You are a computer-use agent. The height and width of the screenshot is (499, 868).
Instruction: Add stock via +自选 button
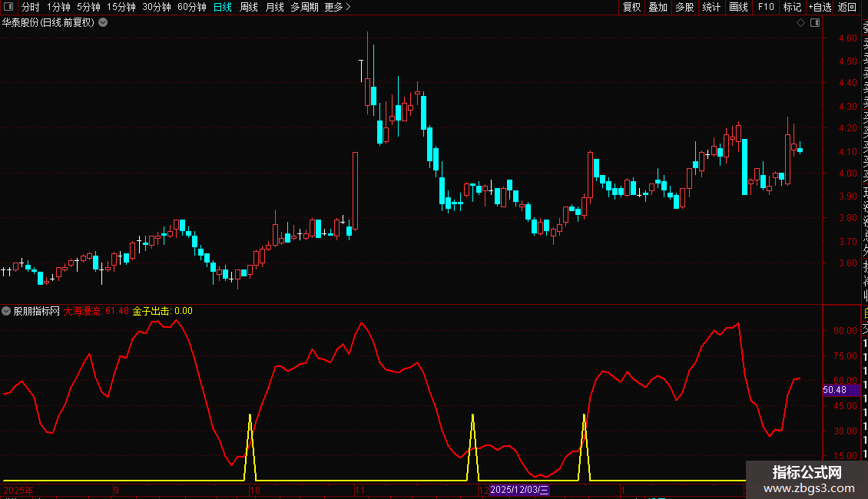[x=820, y=7]
